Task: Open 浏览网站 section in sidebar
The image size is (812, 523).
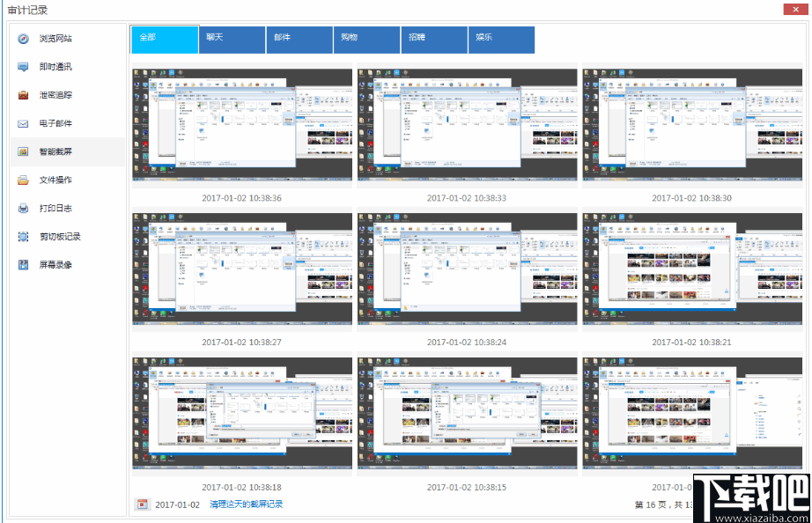Action: 68,39
